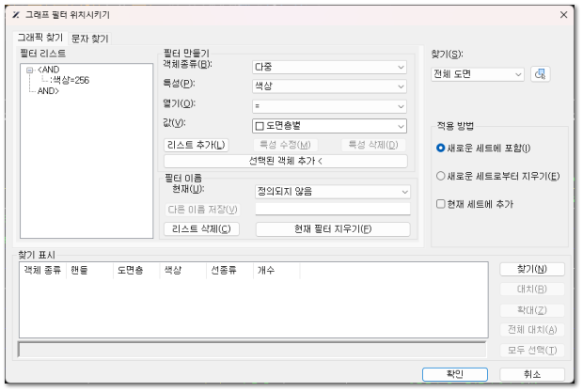Image resolution: width=583 pixels, height=392 pixels.
Task: Click the 개수 column header
Action: tap(276, 270)
